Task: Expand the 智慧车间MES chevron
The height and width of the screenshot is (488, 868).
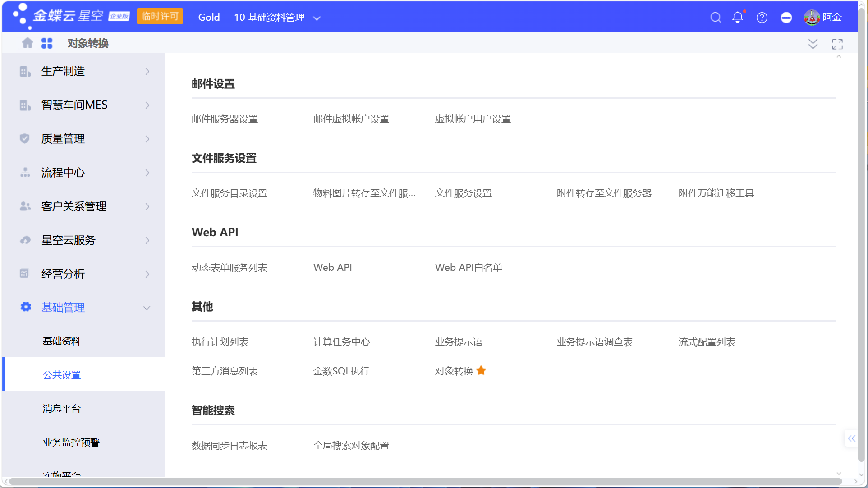Action: [147, 105]
